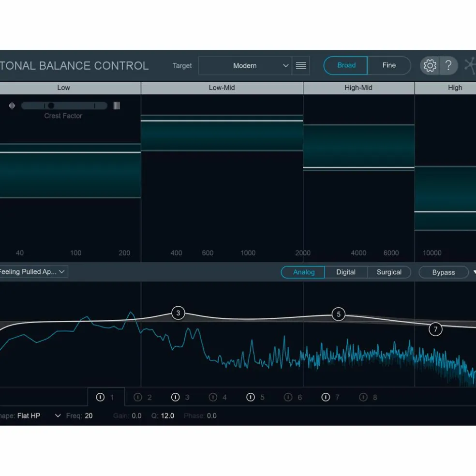Toggle power for EQ band 7
Image resolution: width=476 pixels, height=476 pixels.
[x=326, y=397]
